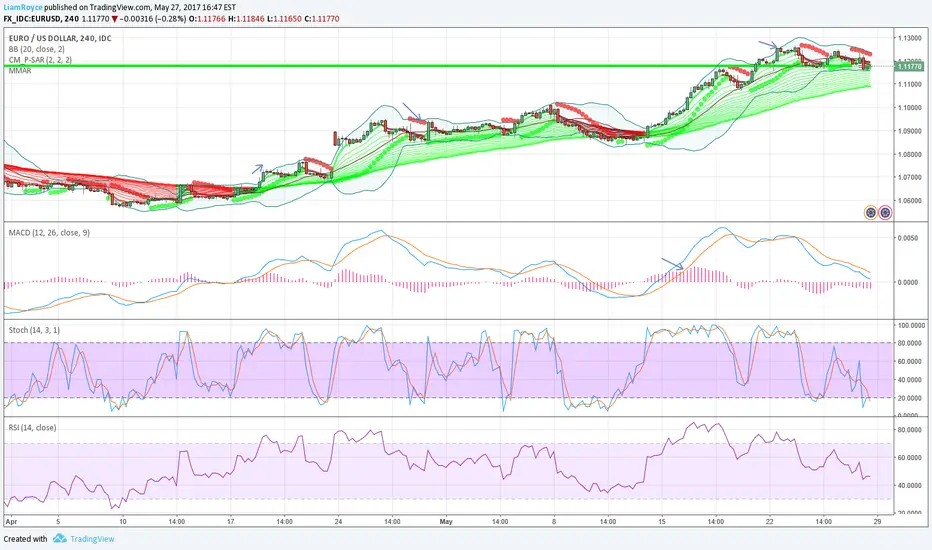Screen dimensions: 932x550
Task: Click the May date label on time axis
Action: click(x=446, y=521)
